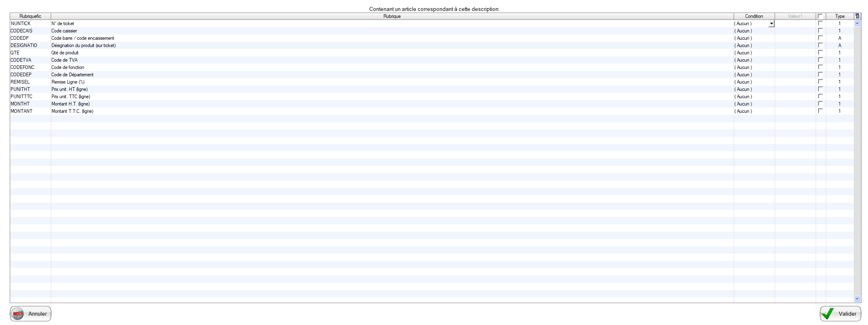Click the green checkmark icon on Valider
Viewport: 868px width, 325px height.
827,314
